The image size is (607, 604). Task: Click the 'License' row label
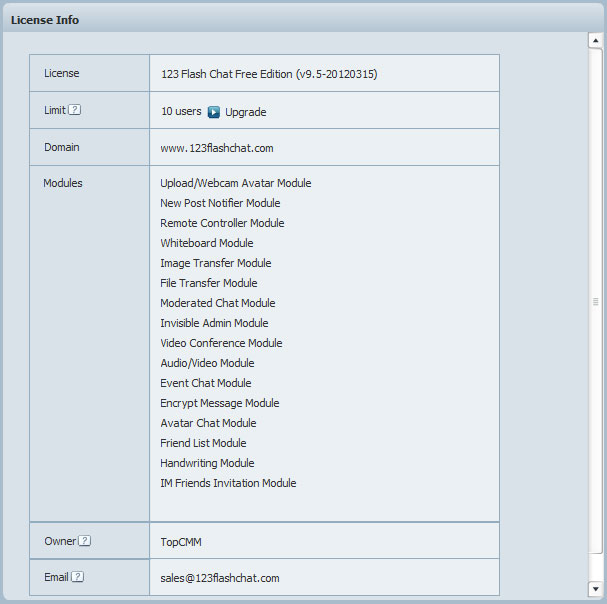[x=62, y=73]
